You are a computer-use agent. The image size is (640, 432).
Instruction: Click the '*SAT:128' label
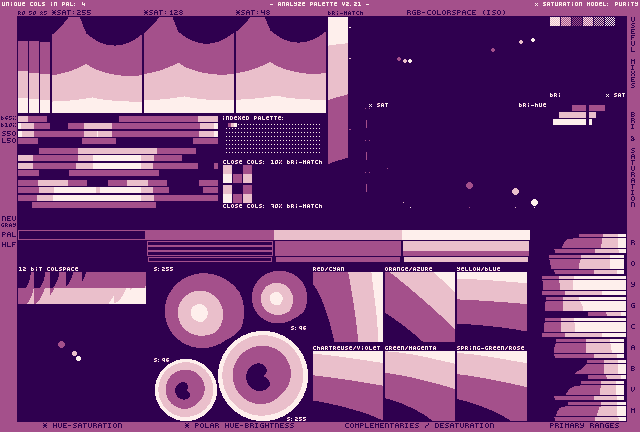click(164, 13)
